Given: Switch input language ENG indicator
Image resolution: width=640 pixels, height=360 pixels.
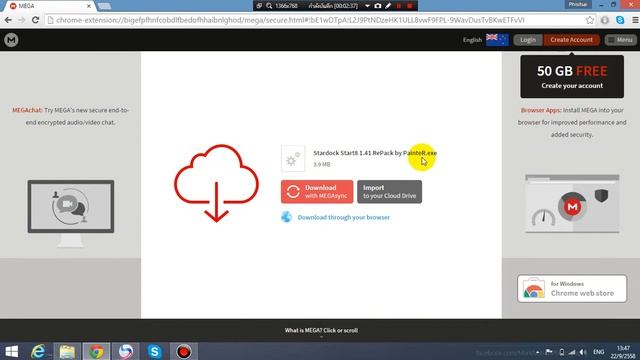Looking at the screenshot, I should [x=598, y=352].
